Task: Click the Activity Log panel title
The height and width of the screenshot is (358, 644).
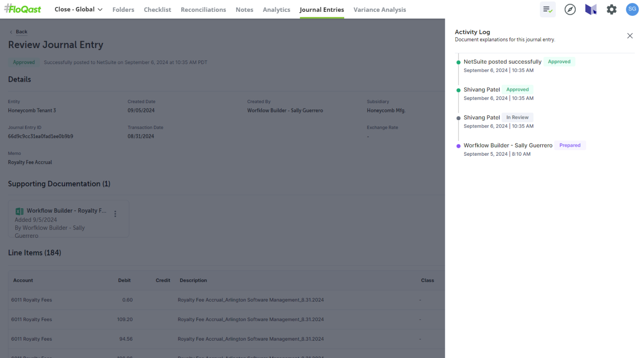Action: (x=472, y=32)
